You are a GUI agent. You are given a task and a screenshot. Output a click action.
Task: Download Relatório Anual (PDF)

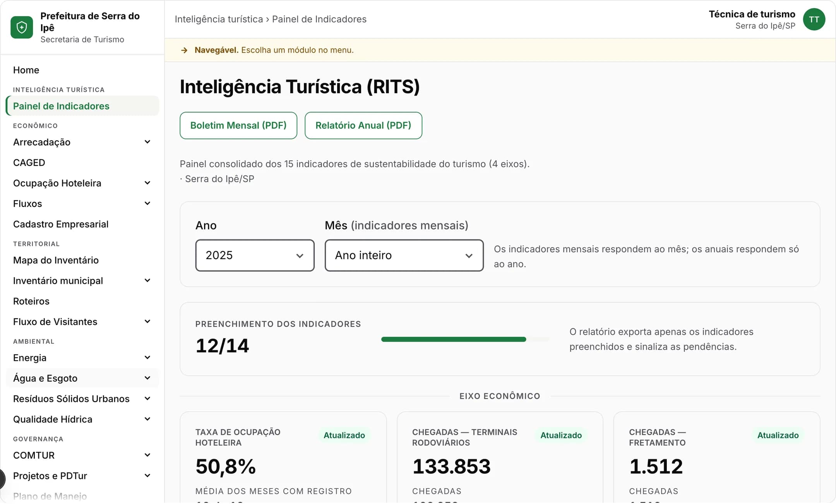(363, 125)
